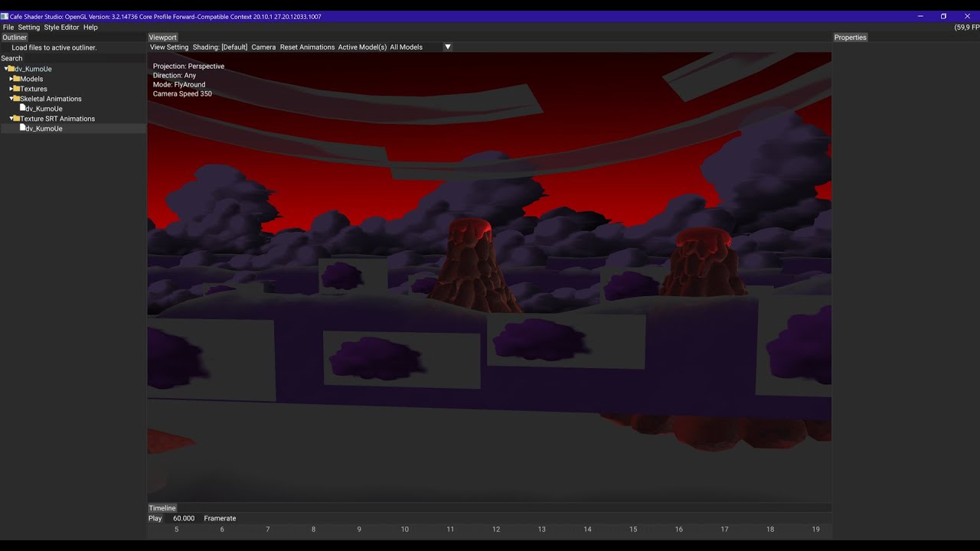Open the Style Editor menu
Image resolution: width=980 pixels, height=551 pixels.
click(61, 28)
